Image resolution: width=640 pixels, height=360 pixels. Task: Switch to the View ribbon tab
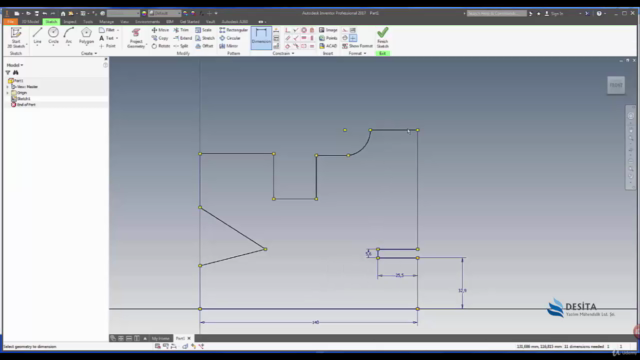click(124, 22)
